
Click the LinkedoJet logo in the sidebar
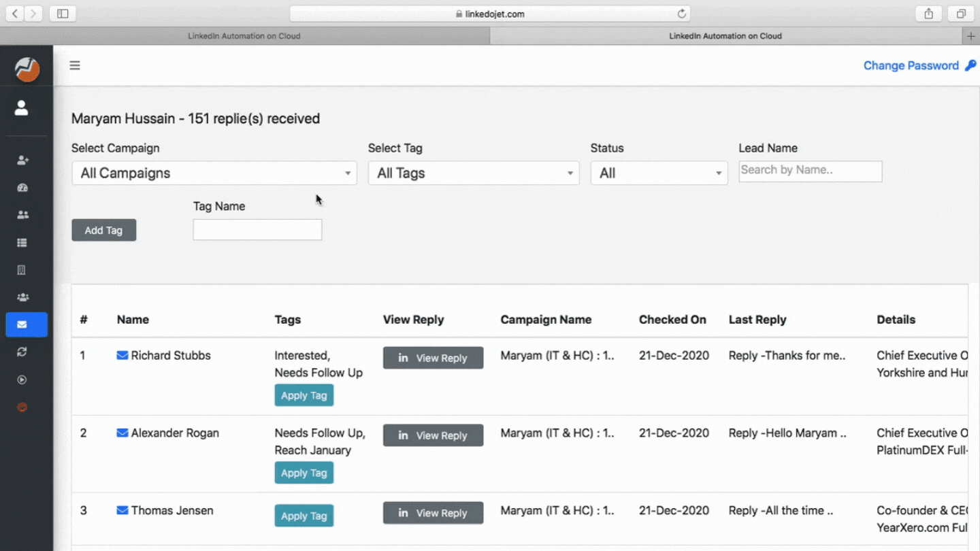27,69
